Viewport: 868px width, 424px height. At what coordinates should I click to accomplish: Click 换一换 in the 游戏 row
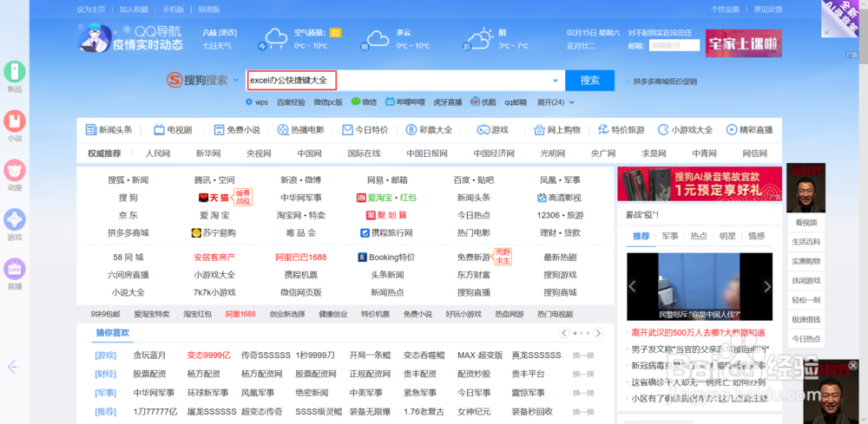(x=583, y=356)
